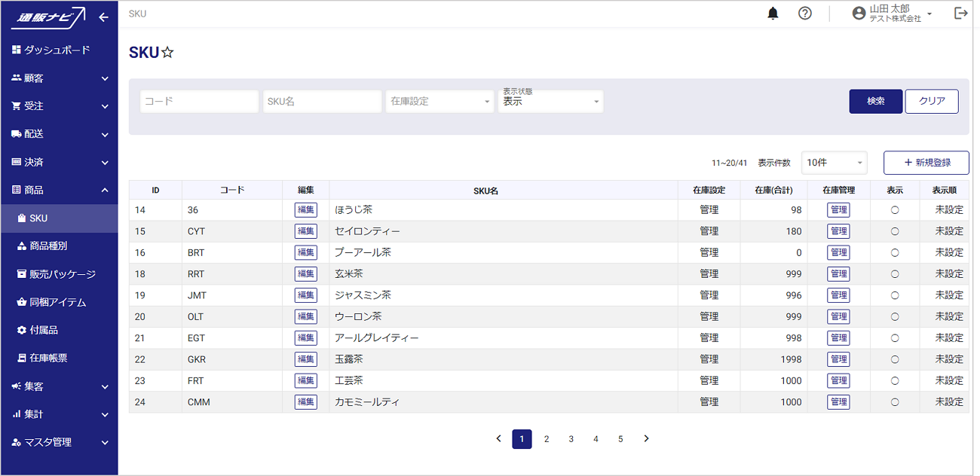Viewport: 980px width, 476px height.
Task: Open the 山田 太郎 user account menu
Action: pos(892,14)
